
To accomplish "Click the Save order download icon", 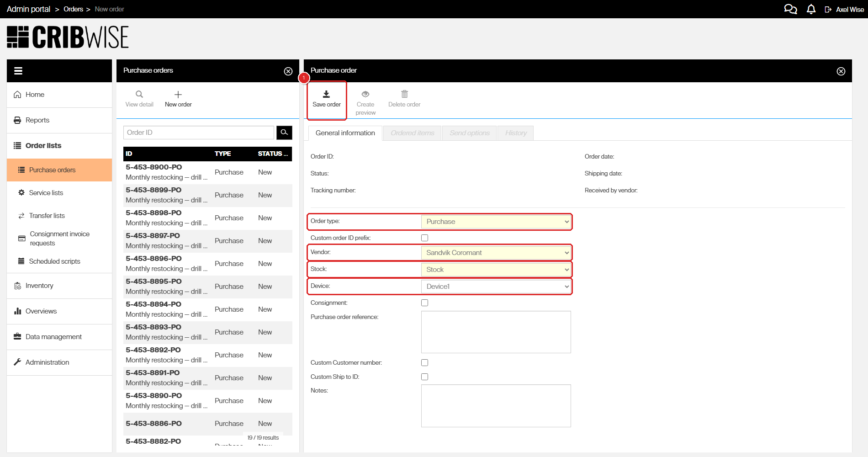I will [x=326, y=95].
